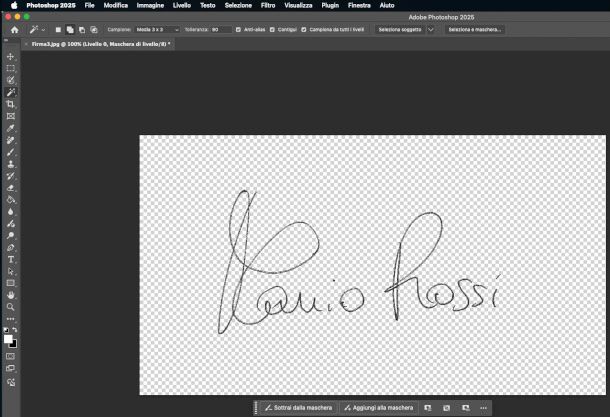Toggle the Contigui checkbox
This screenshot has height=417, width=610.
[273, 30]
